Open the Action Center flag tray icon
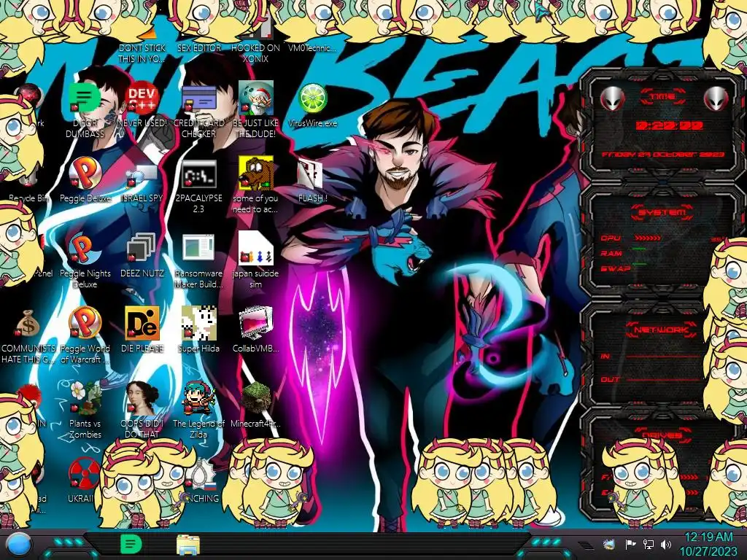 [630, 544]
